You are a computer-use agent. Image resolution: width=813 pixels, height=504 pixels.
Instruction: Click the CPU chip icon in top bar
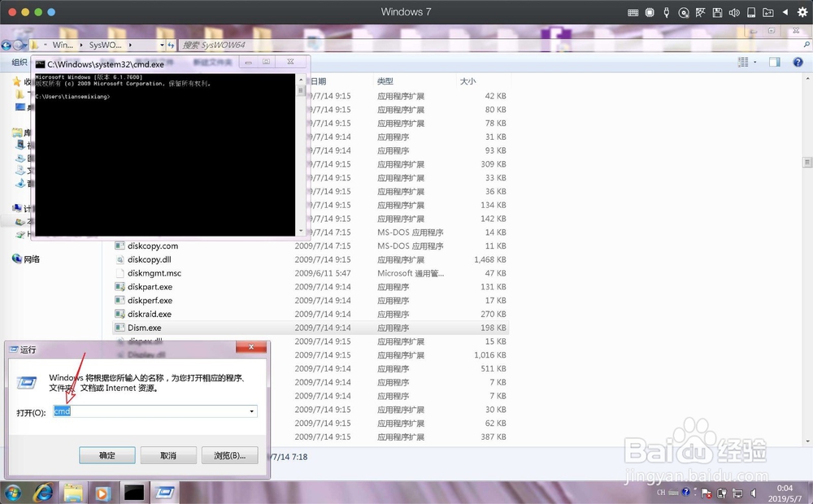point(650,12)
